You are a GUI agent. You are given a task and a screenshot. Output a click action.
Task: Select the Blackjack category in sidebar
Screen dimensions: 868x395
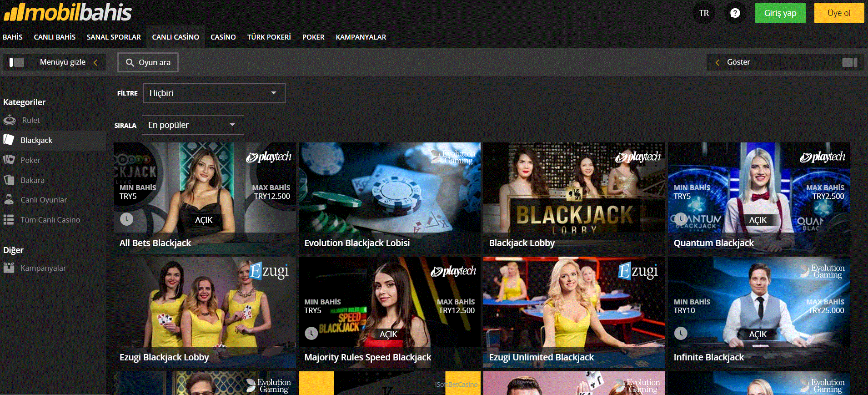tap(36, 141)
